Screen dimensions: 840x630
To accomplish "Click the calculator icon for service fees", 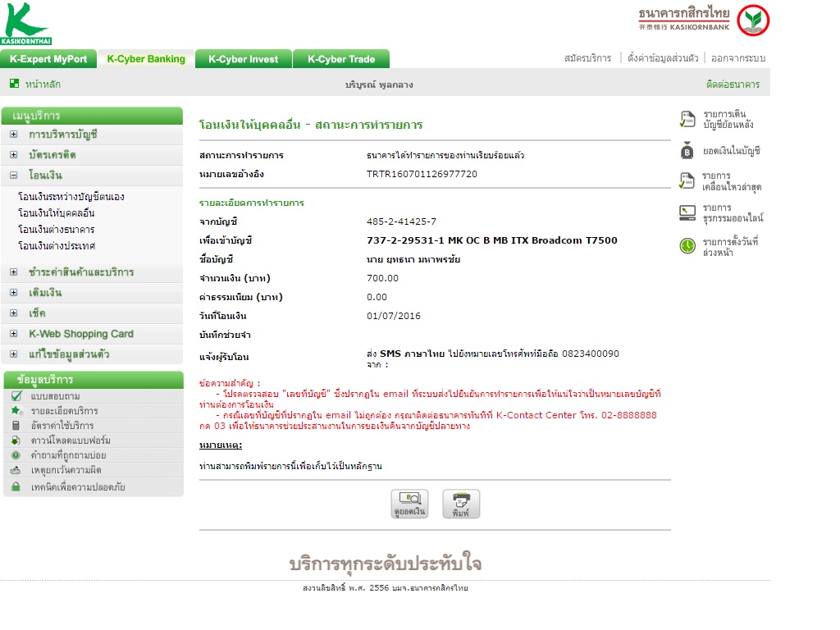I will (16, 426).
